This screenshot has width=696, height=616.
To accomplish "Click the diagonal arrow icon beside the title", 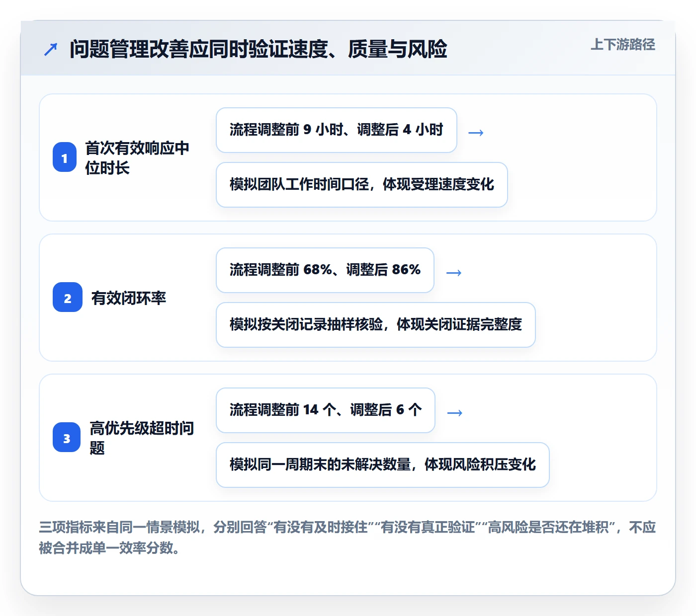I will tap(51, 49).
